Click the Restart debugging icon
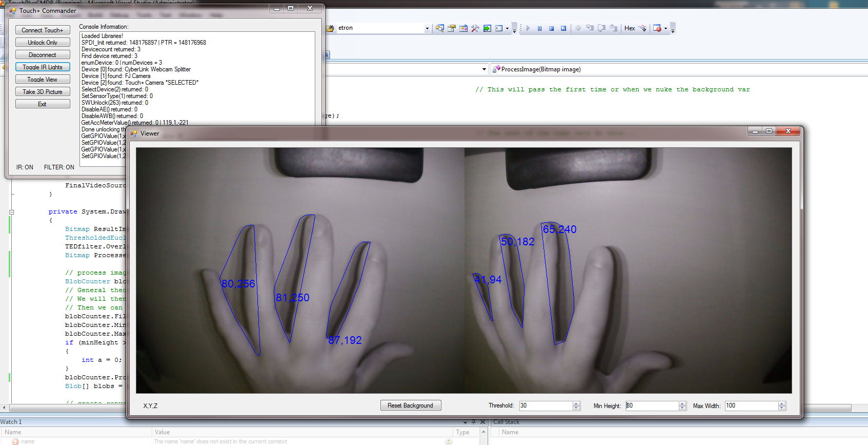 tap(563, 28)
